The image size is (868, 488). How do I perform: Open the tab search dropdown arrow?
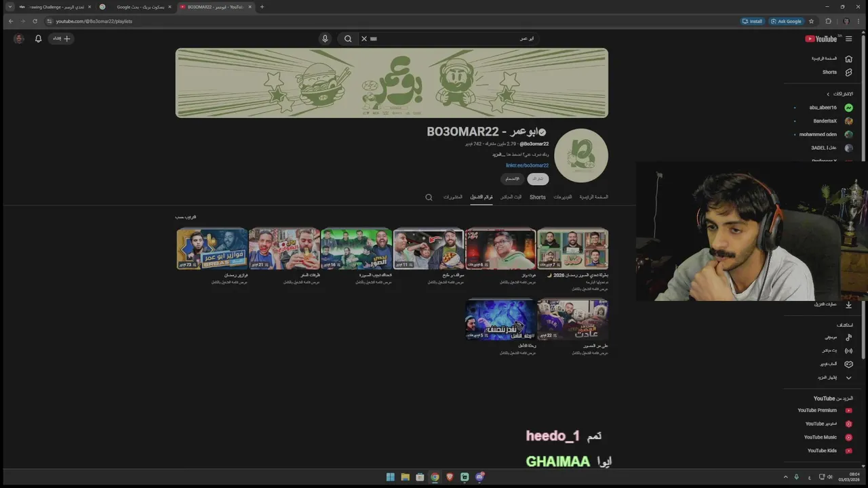(x=9, y=7)
